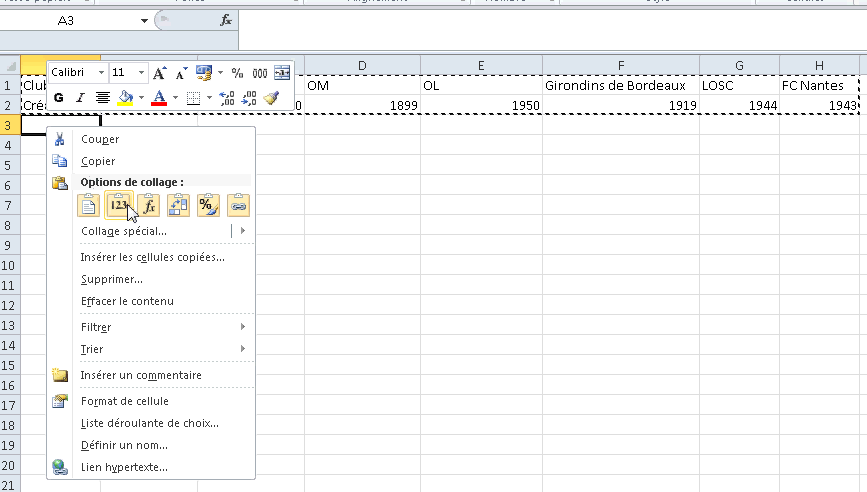Select Copier in the context menu
867x492 pixels.
[x=152, y=161]
